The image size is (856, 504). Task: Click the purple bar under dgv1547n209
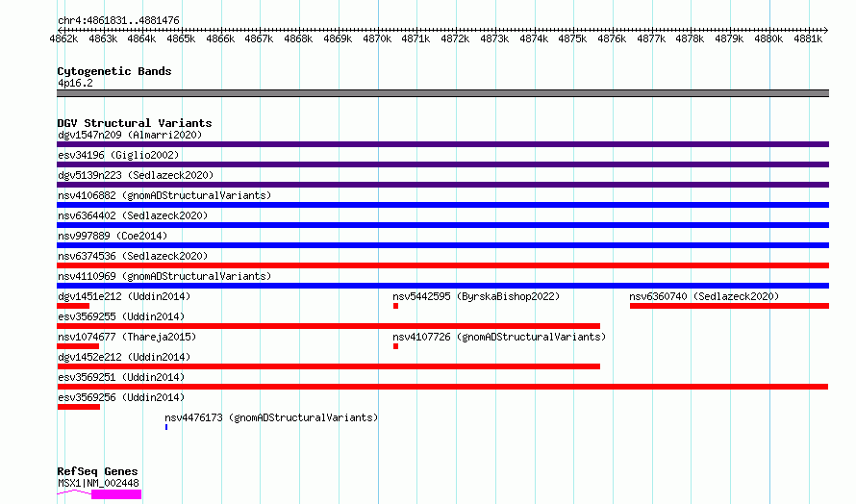coord(442,144)
